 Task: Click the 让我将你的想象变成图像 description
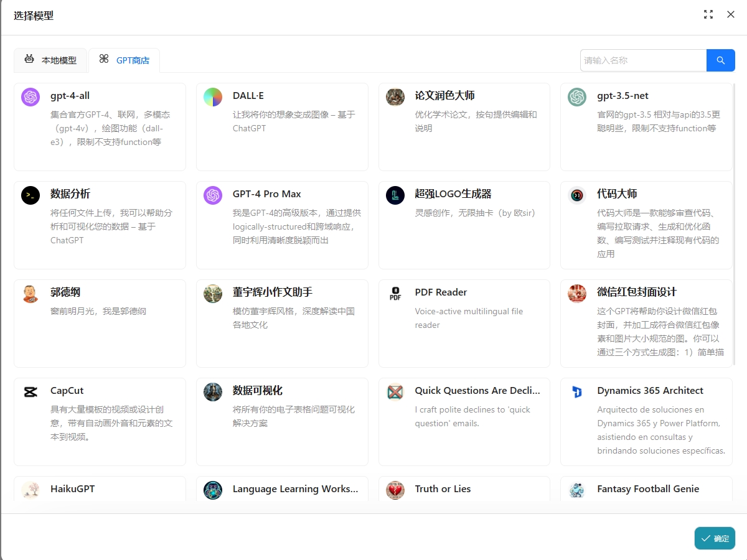(x=294, y=121)
